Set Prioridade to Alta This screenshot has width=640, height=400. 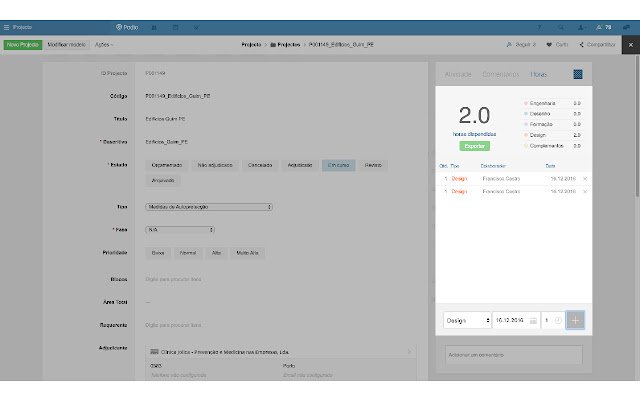(x=216, y=253)
